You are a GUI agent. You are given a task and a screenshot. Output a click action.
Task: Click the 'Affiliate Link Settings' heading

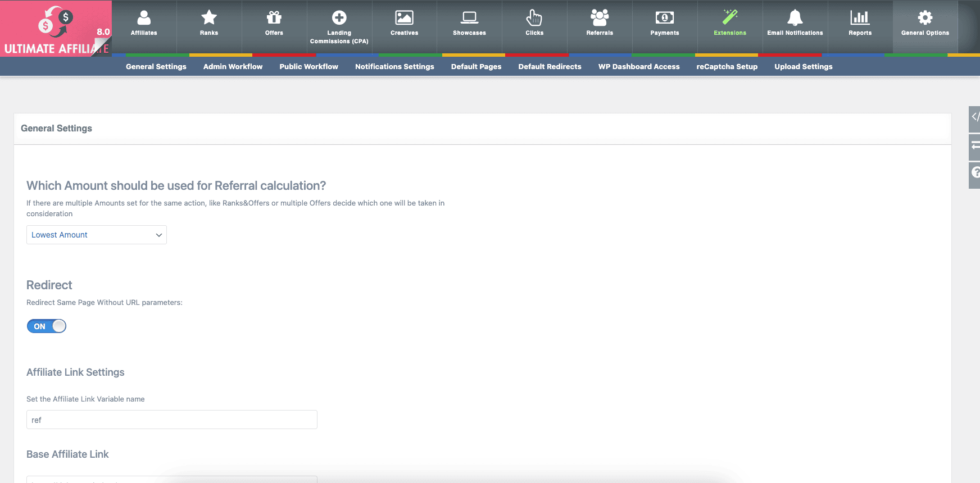(75, 372)
